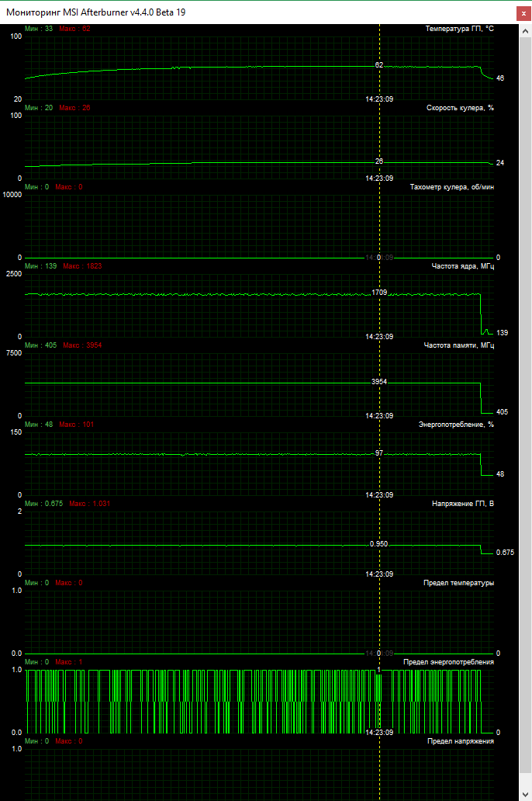Screen dimensions: 532x801
Task: Click the vertical scrollbar thumb
Action: pyautogui.click(x=525, y=406)
